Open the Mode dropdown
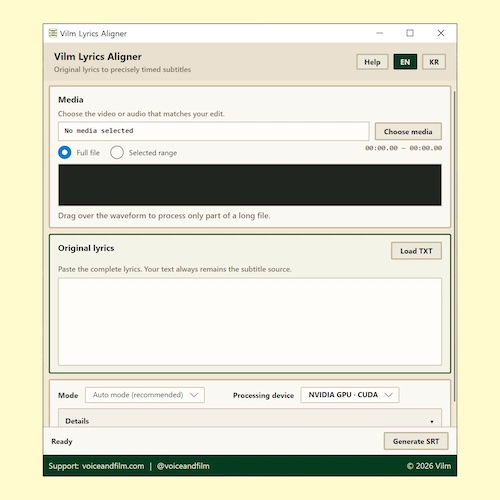 (145, 395)
